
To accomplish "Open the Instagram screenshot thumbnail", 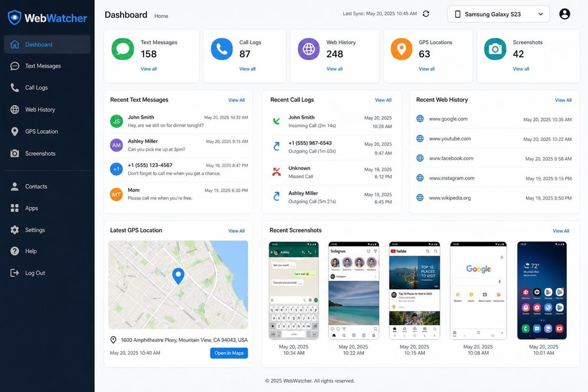I will (x=353, y=291).
